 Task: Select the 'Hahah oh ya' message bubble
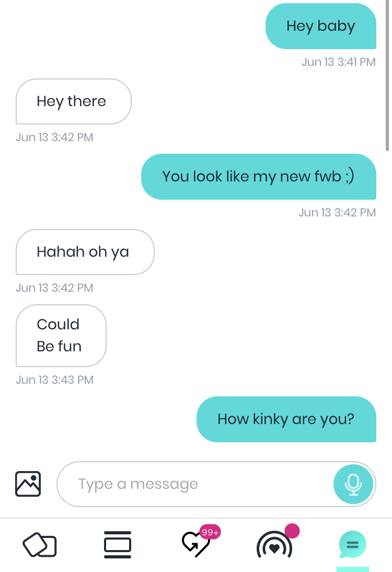85,252
